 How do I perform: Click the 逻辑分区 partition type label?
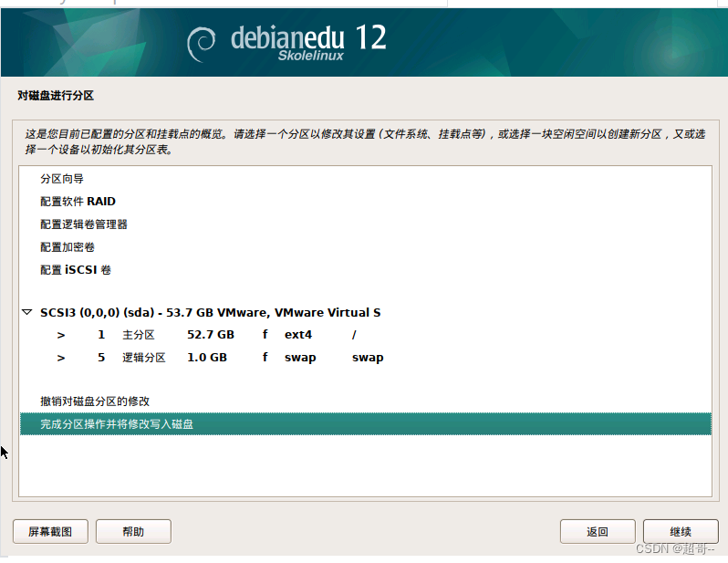(144, 358)
